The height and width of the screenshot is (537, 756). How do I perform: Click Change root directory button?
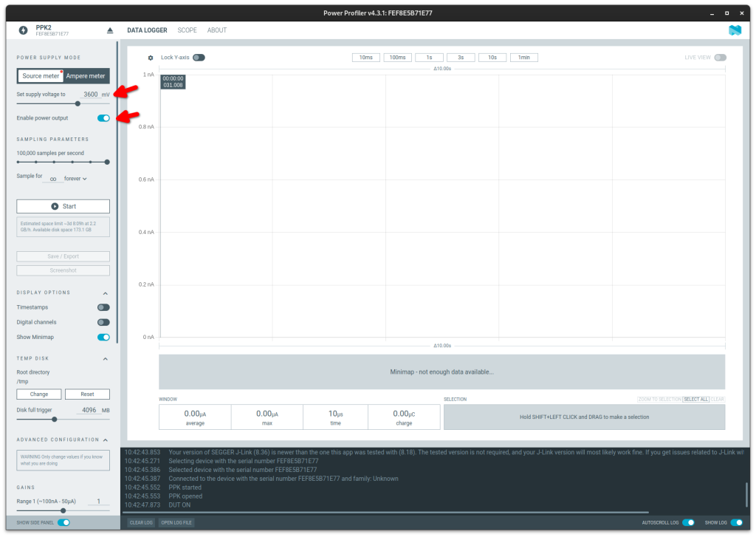[39, 394]
